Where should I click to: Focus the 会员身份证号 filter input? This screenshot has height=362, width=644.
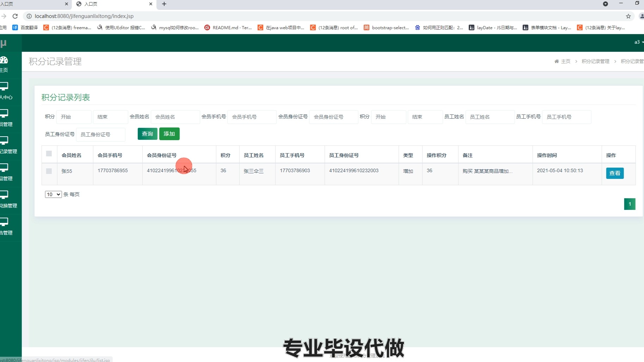(x=334, y=117)
